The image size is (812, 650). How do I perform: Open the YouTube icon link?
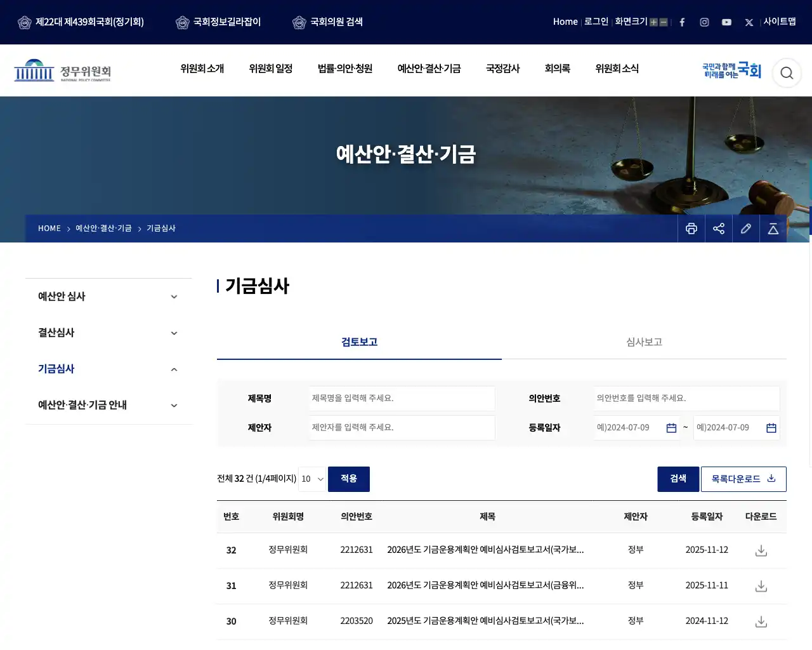point(726,22)
